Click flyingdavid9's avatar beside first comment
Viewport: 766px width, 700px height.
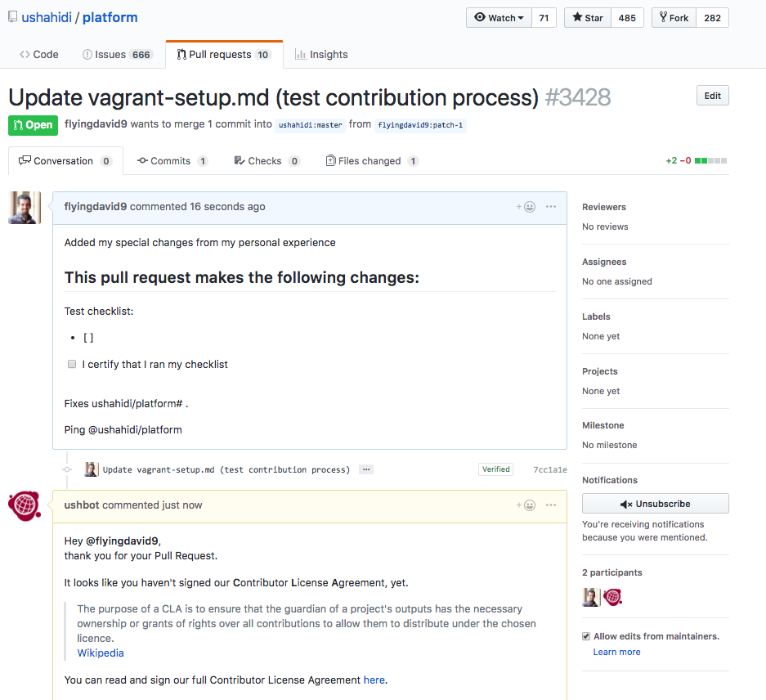(x=25, y=208)
